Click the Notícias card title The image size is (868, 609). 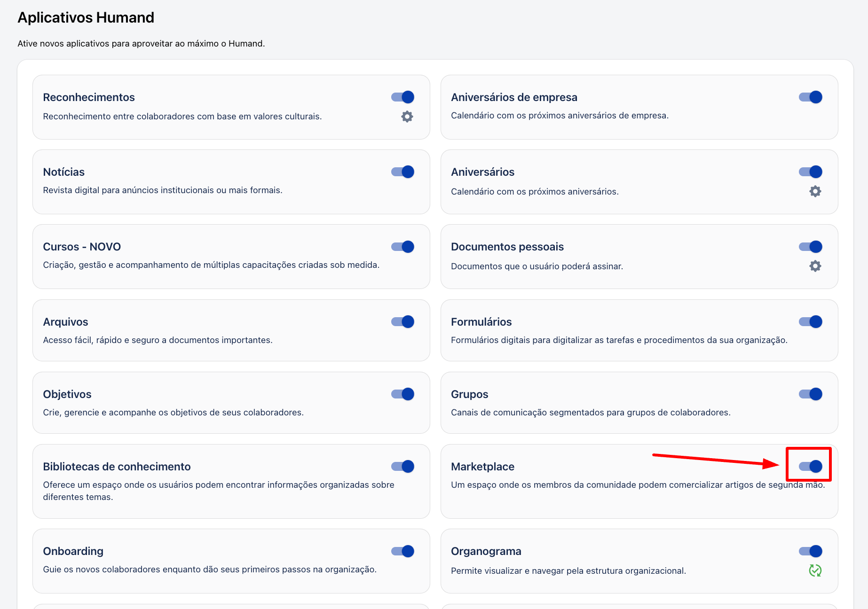pyautogui.click(x=64, y=172)
